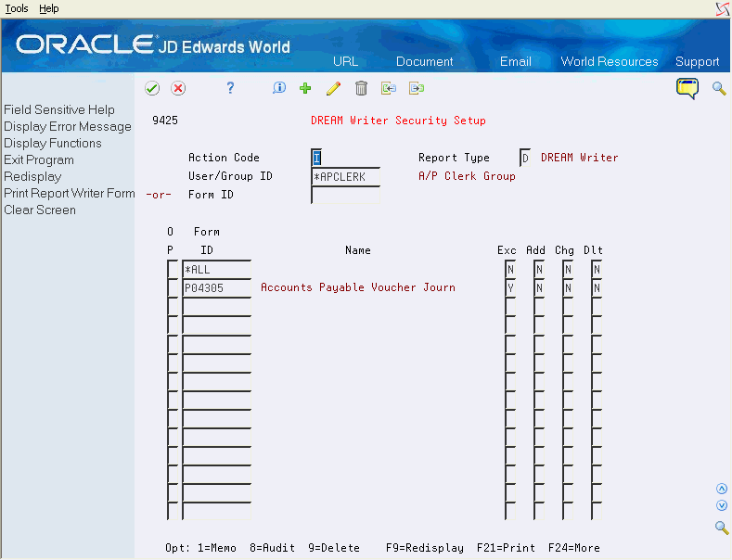This screenshot has width=732, height=560.
Task: Focus the User/Group ID field *APCLERK
Action: click(x=345, y=177)
